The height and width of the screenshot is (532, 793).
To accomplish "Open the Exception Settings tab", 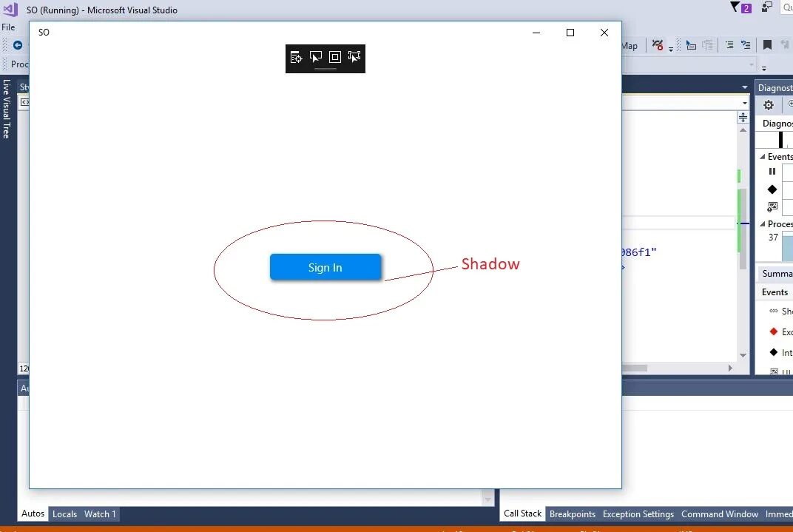I will 638,514.
